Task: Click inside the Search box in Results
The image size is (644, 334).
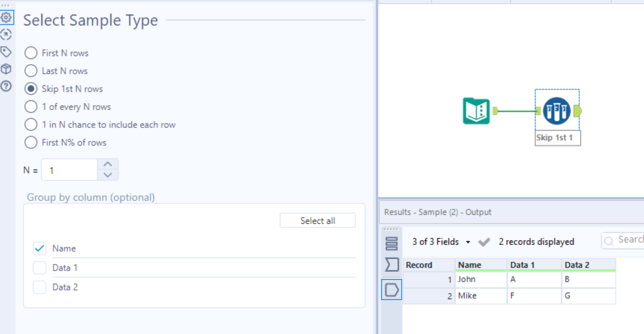Action: (628, 240)
